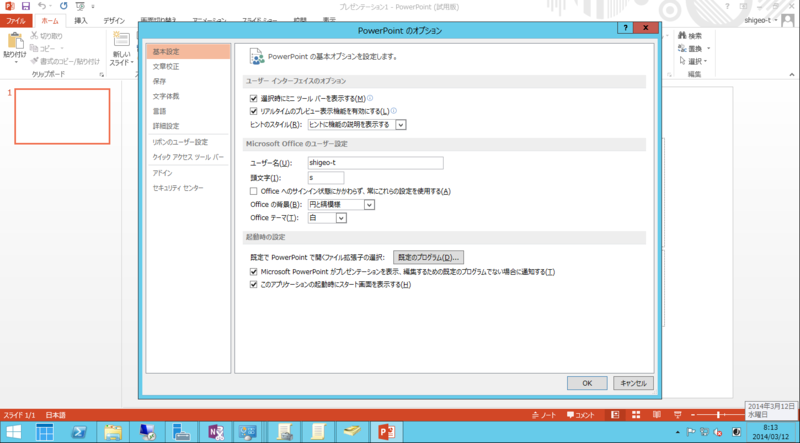Screen dimensions: 800x443
Task: Click the Save icon in the quick access toolbar
Action: (x=26, y=6)
